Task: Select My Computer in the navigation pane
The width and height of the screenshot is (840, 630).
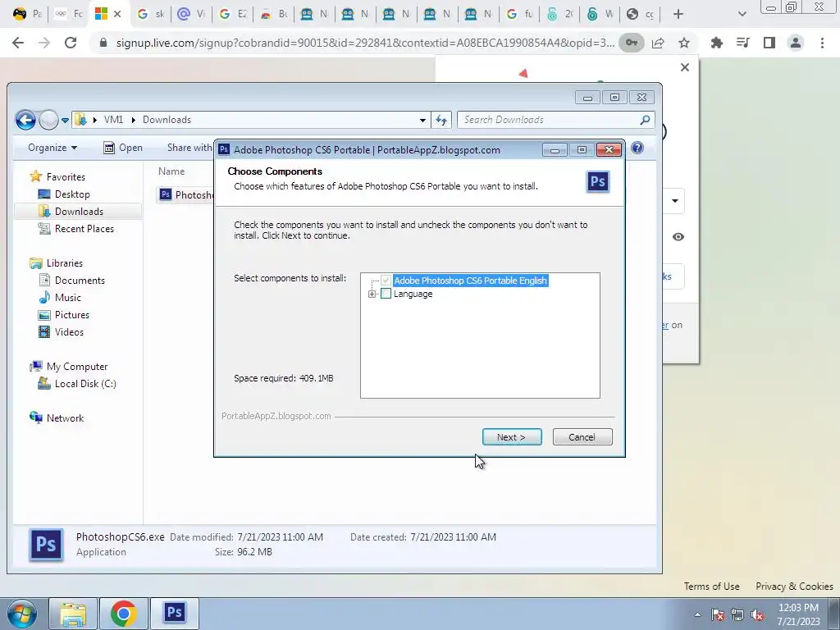Action: pos(69,367)
